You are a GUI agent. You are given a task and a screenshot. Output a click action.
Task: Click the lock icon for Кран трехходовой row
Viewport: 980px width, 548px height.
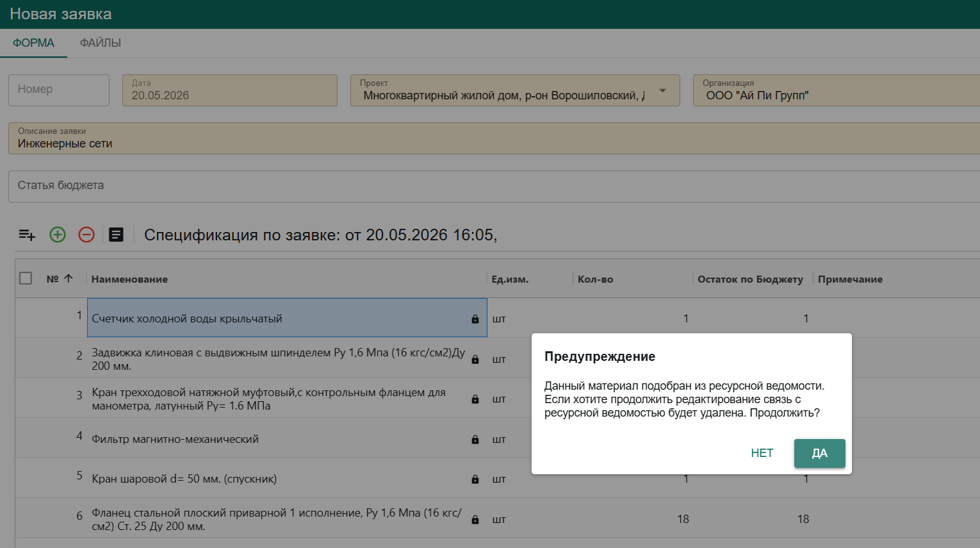tap(475, 399)
